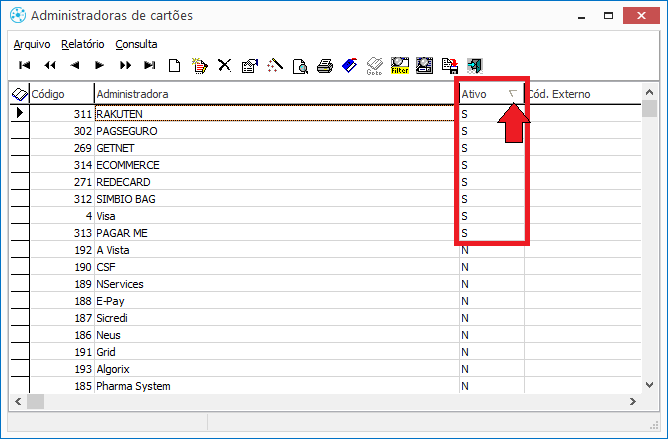This screenshot has width=668, height=439.
Task: Go to the previous record
Action: [x=75, y=65]
